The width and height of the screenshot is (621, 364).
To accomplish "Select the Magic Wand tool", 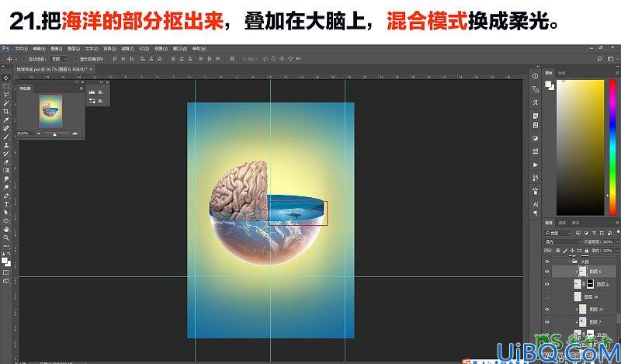I will (6, 103).
